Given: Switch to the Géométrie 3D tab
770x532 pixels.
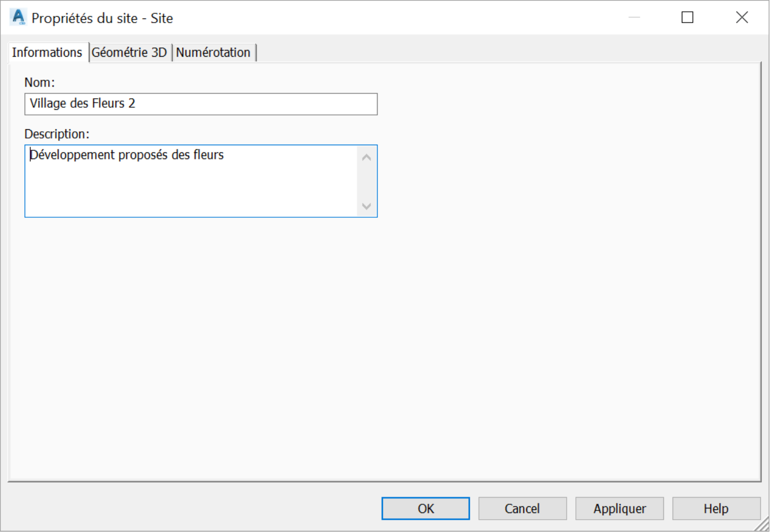Looking at the screenshot, I should 129,53.
